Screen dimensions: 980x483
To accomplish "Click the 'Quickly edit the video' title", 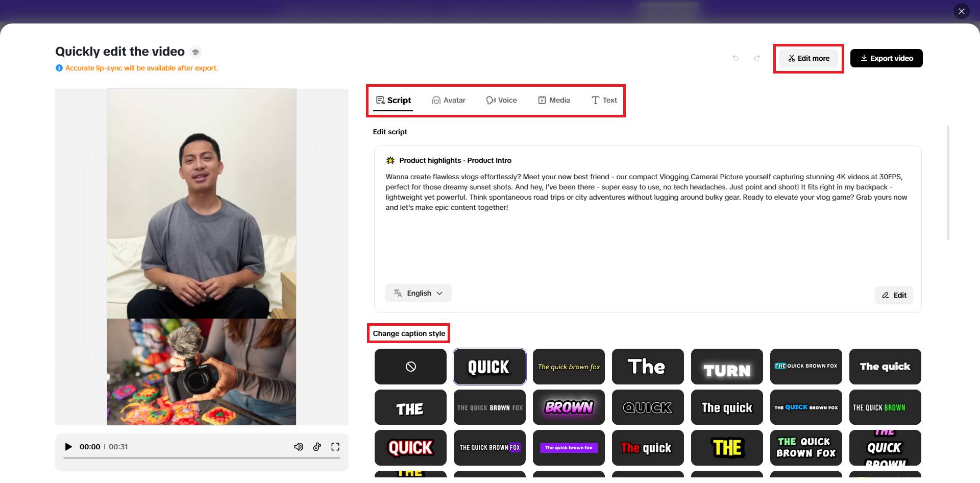I will pyautogui.click(x=120, y=52).
